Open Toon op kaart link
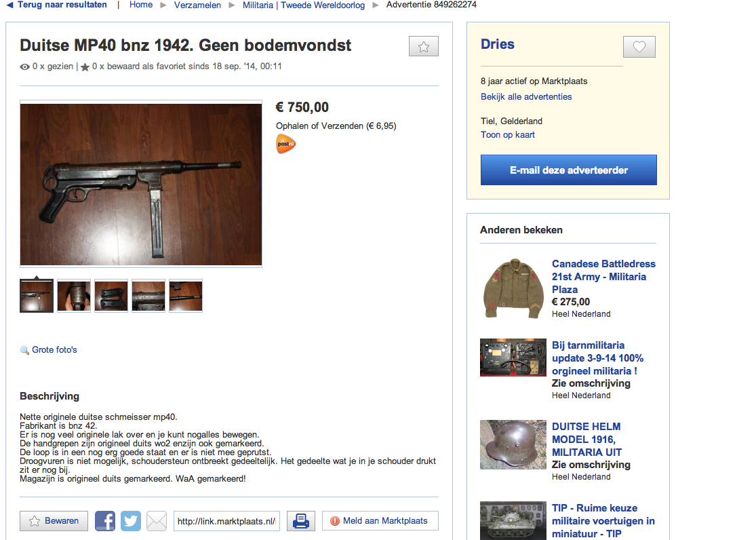 click(x=508, y=134)
